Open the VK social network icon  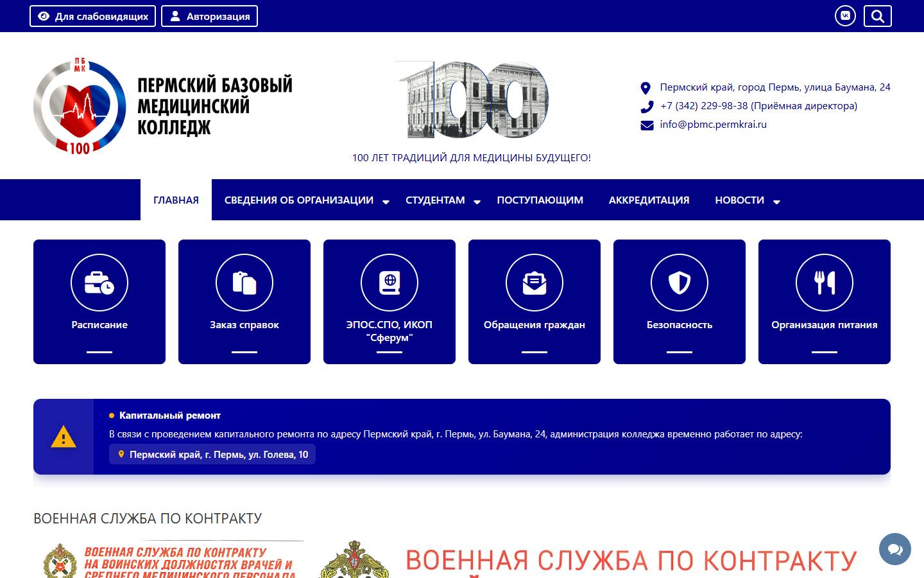click(845, 16)
